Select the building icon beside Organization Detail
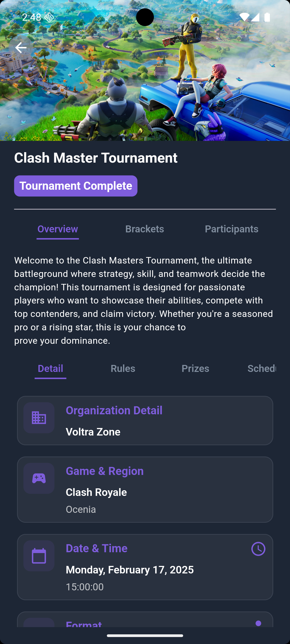Viewport: 290px width, 644px height. 39,418
